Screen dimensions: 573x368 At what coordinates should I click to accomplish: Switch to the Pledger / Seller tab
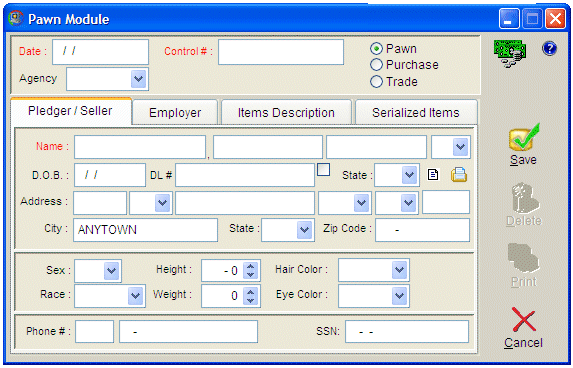71,111
